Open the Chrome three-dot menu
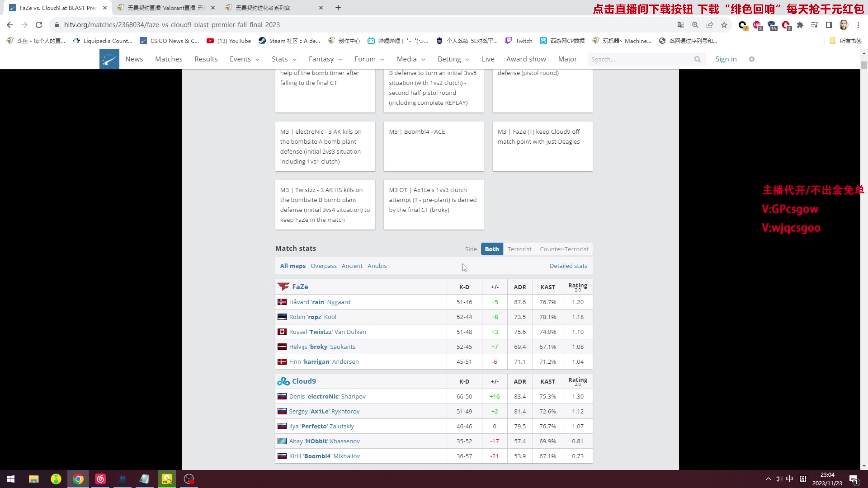Screen dimensions: 868x488 click(x=858, y=25)
